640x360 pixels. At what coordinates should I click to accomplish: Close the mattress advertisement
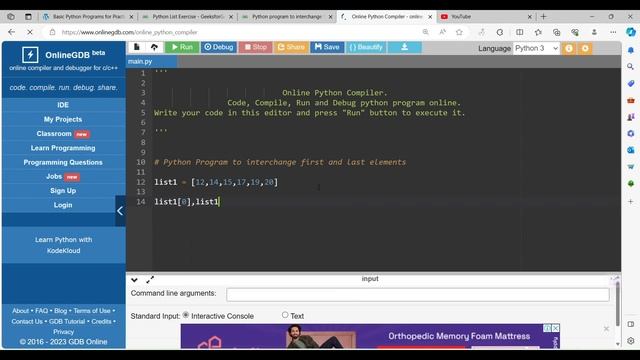tap(556, 328)
